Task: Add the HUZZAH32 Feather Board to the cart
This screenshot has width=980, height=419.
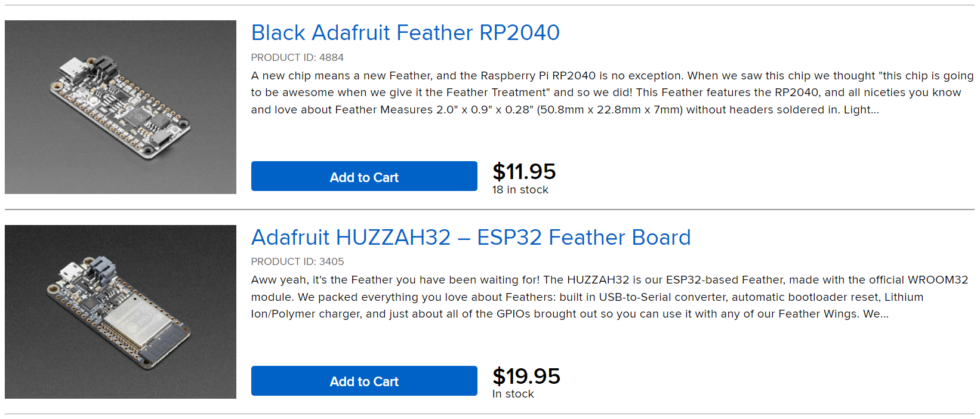Action: click(x=364, y=381)
